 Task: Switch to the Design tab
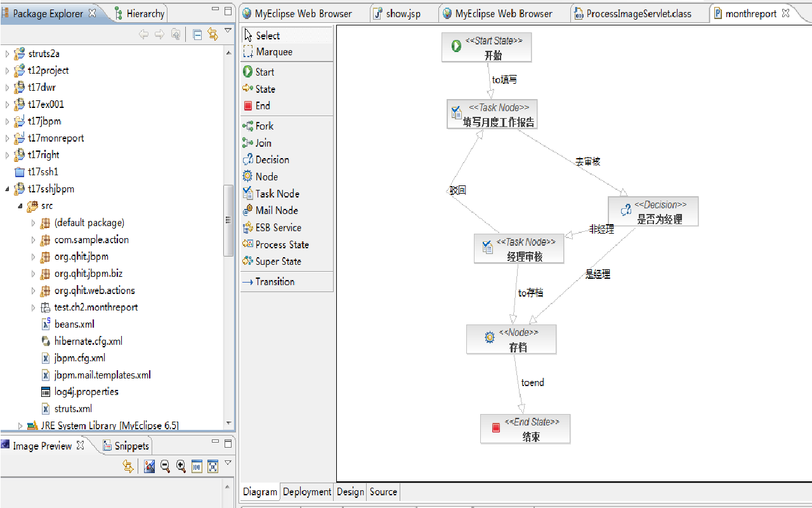coord(350,491)
